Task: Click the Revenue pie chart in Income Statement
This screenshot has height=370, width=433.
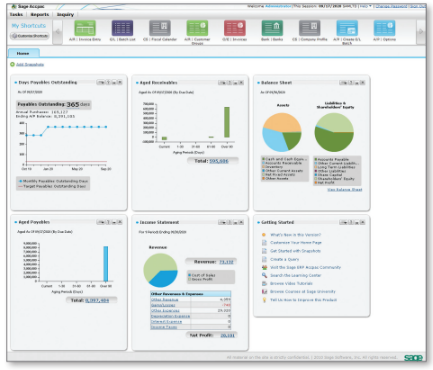Action: (160, 270)
